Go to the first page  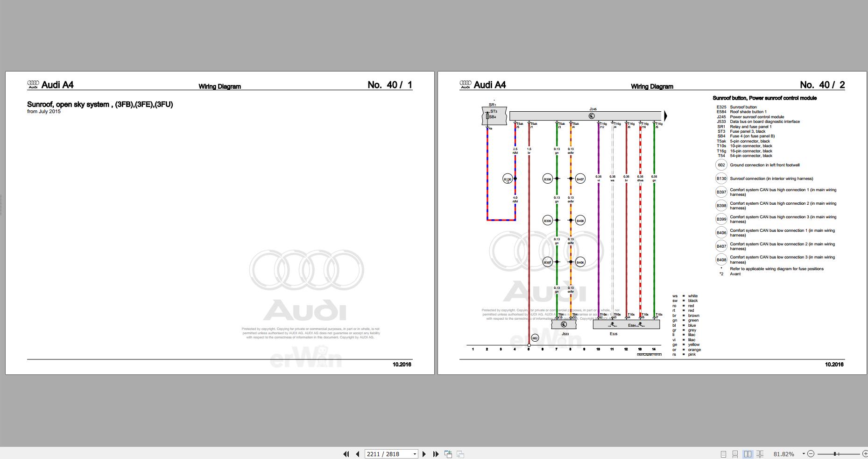(346, 454)
